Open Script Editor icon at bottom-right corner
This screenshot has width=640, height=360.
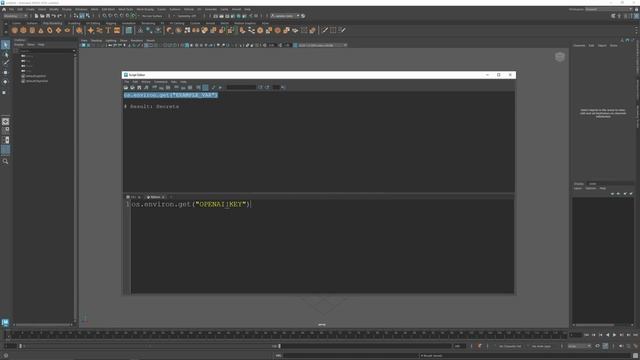(636, 356)
